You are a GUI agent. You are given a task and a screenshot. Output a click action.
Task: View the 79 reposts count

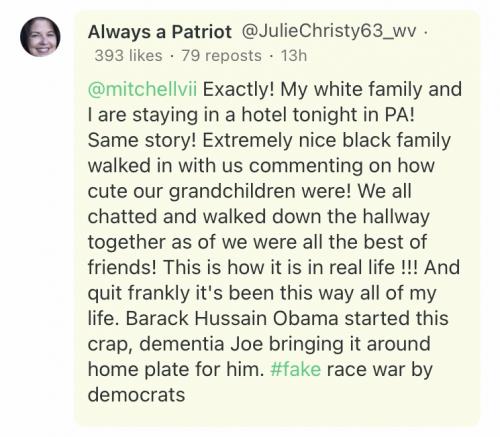click(221, 56)
